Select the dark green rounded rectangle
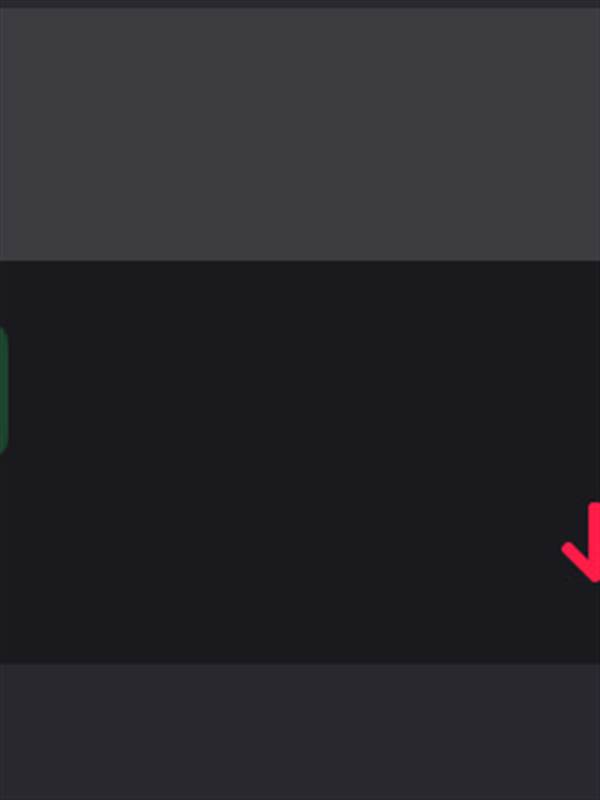 pos(3,390)
